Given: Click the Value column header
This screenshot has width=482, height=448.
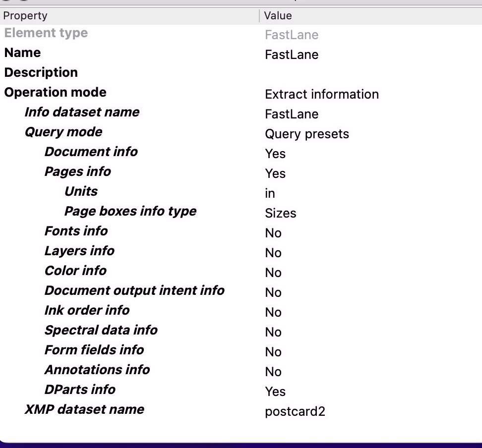Looking at the screenshot, I should [x=277, y=15].
